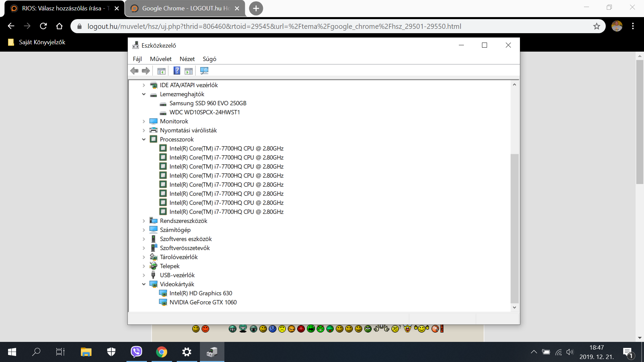Open Viber from the taskbar
Image resolution: width=644 pixels, height=362 pixels.
pos(137,352)
